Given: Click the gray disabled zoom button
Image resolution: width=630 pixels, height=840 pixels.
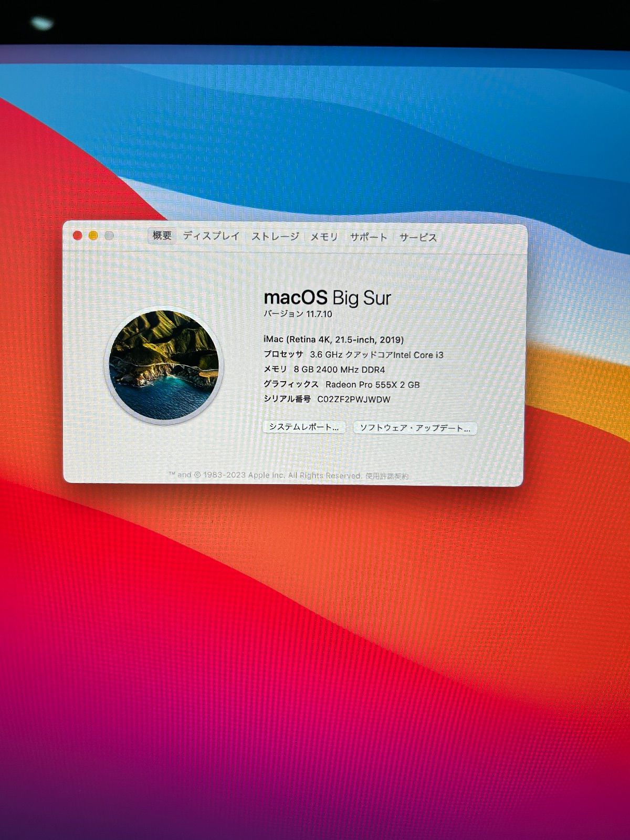Looking at the screenshot, I should 109,236.
